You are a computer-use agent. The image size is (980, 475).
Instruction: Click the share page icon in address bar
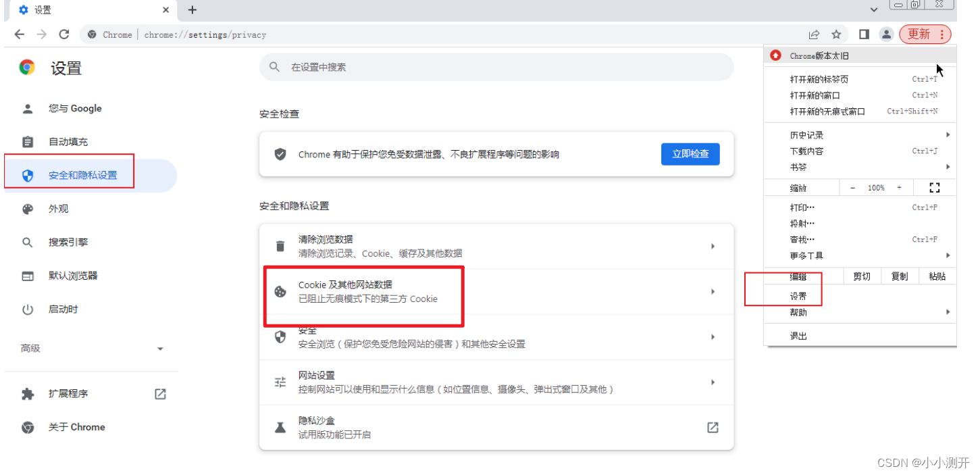pos(814,34)
